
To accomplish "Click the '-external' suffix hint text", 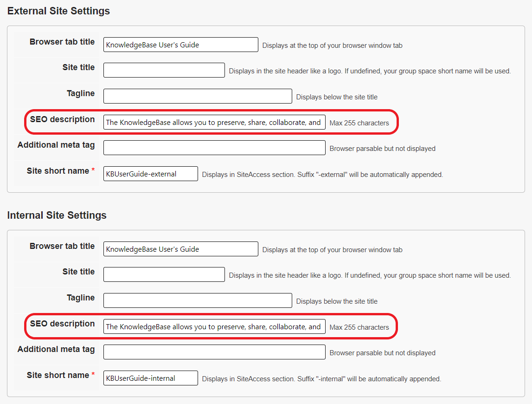I will [322, 175].
